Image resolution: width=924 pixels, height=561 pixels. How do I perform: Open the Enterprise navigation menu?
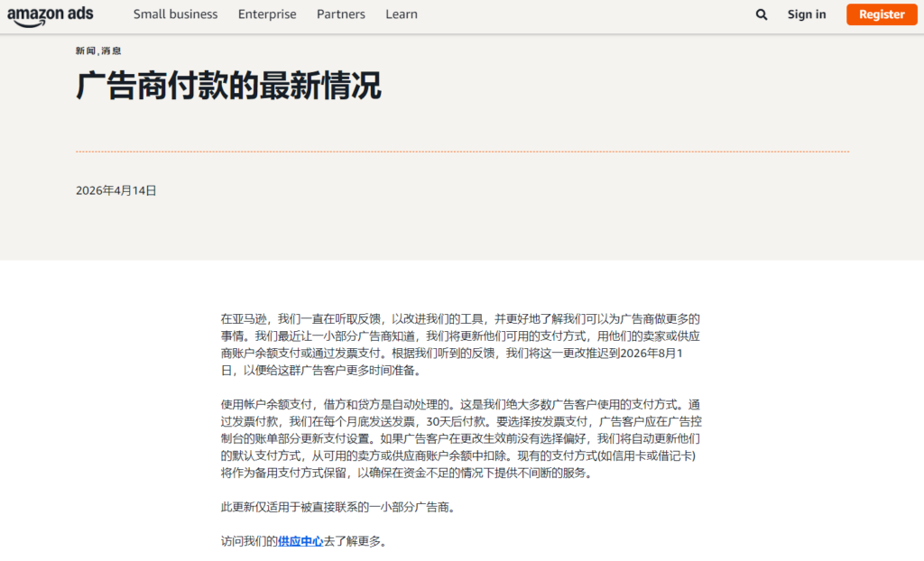(x=267, y=14)
